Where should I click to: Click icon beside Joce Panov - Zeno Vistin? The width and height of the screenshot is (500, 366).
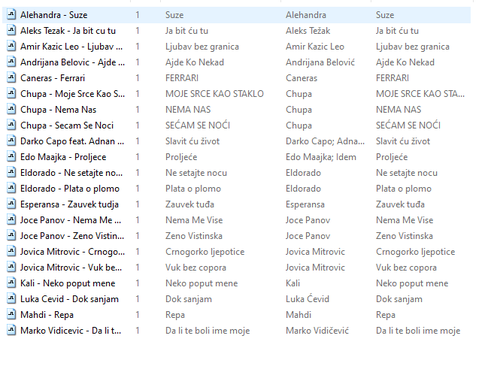pos(11,236)
